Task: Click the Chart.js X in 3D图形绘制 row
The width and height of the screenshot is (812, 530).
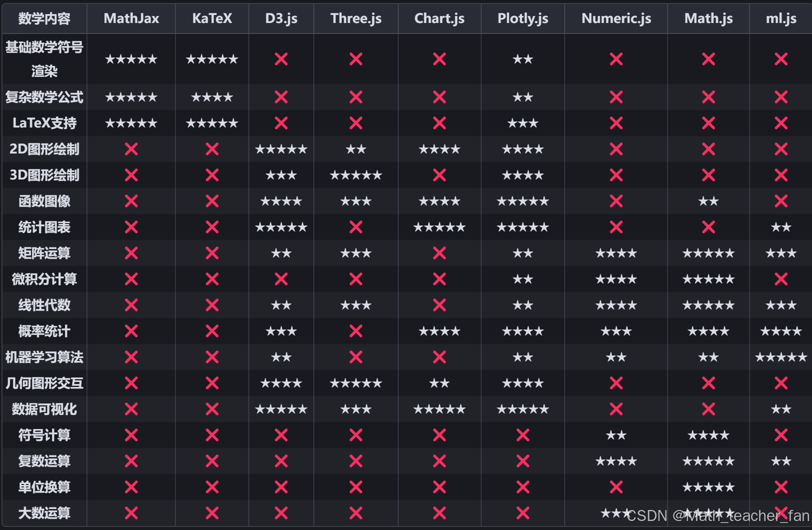Action: pyautogui.click(x=439, y=175)
